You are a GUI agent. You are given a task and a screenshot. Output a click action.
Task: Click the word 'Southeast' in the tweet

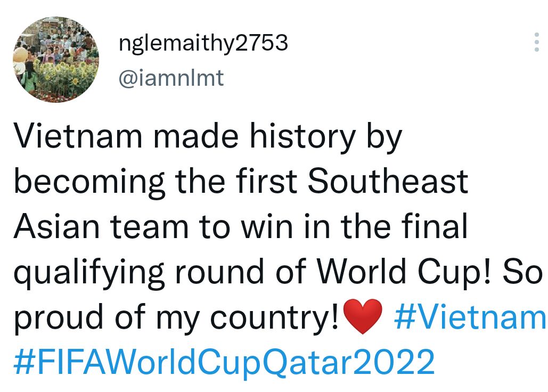[x=388, y=182]
